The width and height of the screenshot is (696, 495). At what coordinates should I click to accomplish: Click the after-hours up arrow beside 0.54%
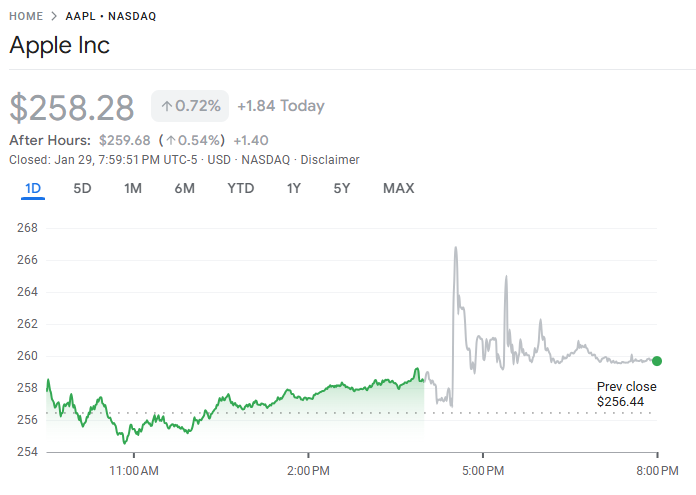[x=172, y=140]
